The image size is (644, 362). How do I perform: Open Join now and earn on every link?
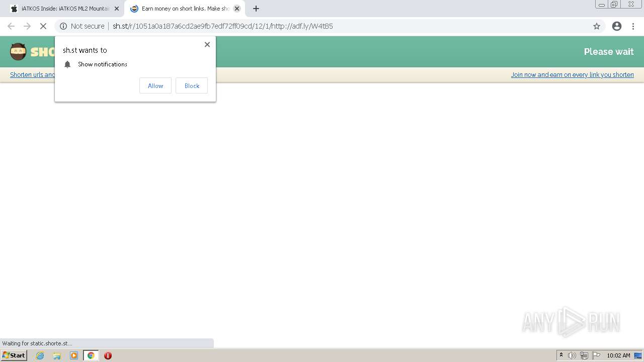(x=573, y=75)
